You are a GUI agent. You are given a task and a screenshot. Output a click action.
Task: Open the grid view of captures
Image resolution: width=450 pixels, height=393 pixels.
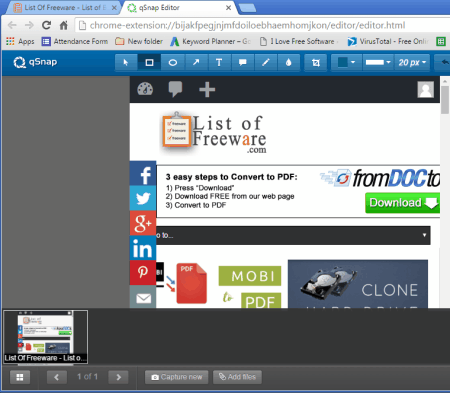[x=20, y=377]
